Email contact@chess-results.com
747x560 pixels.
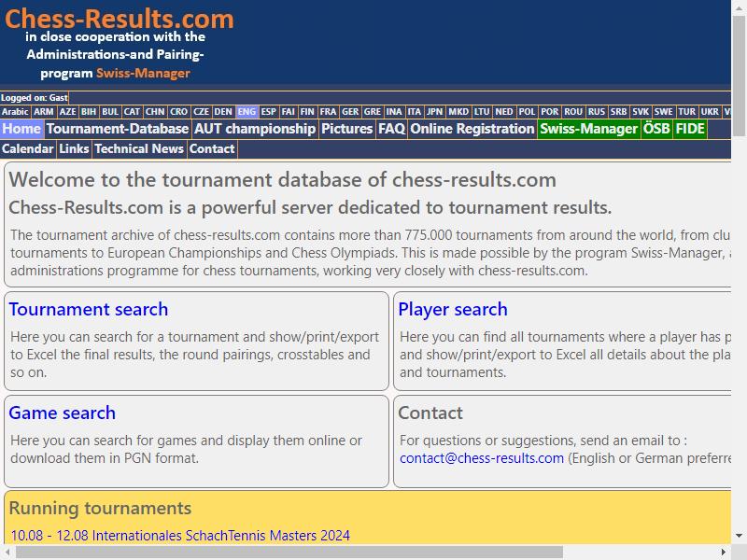[482, 458]
